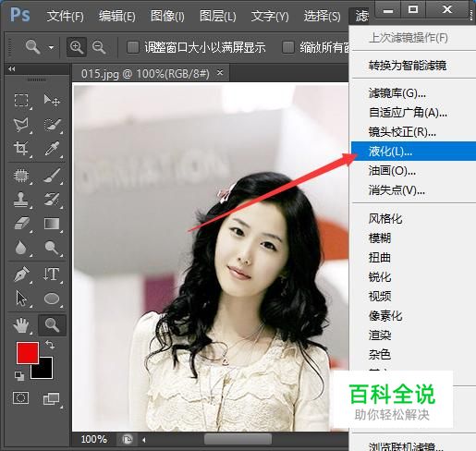Select the Rectangular Marquee tool
Viewport: 476px width, 451px height.
(21, 101)
